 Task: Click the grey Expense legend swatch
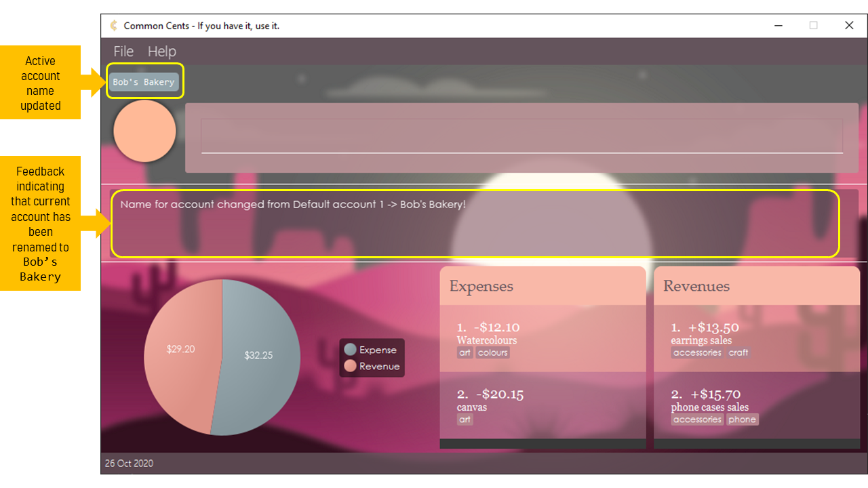[x=350, y=350]
